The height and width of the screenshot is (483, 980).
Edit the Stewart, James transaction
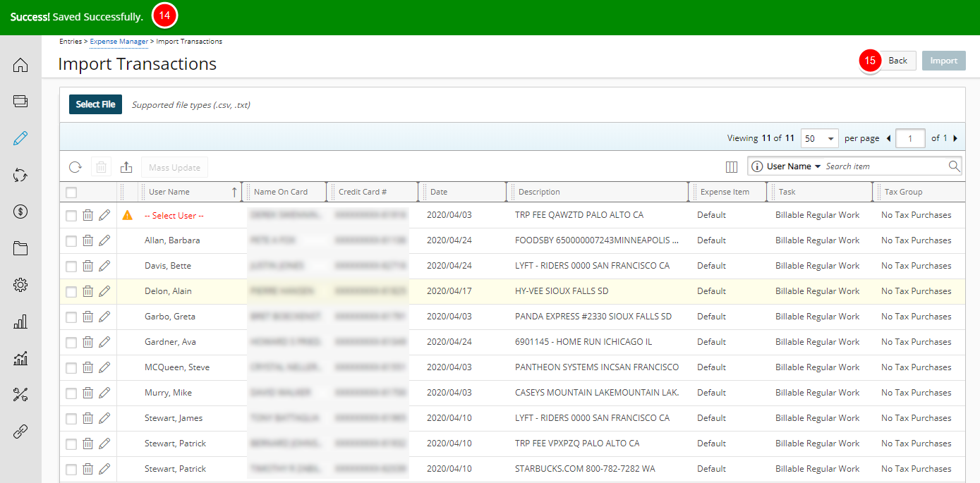(104, 418)
